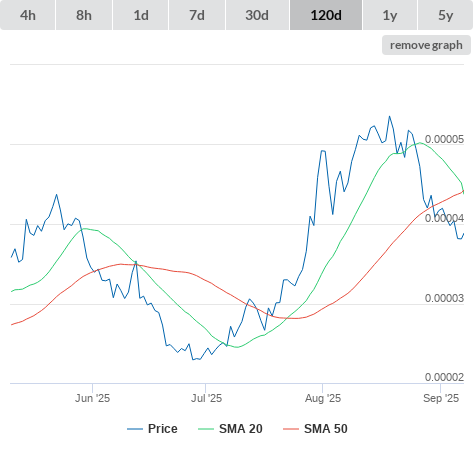474x455 pixels.
Task: Click the Sep '25 axis label
Action: tap(441, 398)
